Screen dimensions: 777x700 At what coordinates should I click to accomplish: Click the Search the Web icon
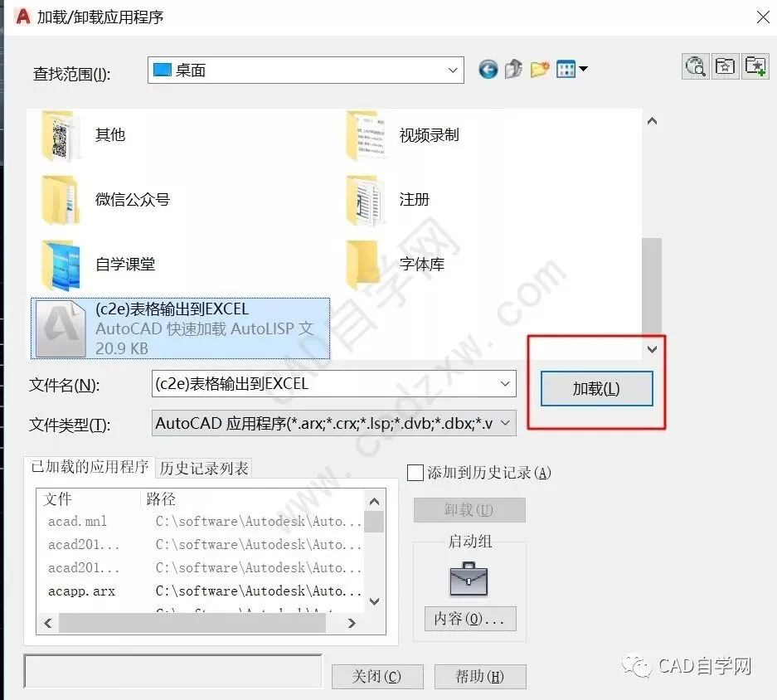[695, 66]
